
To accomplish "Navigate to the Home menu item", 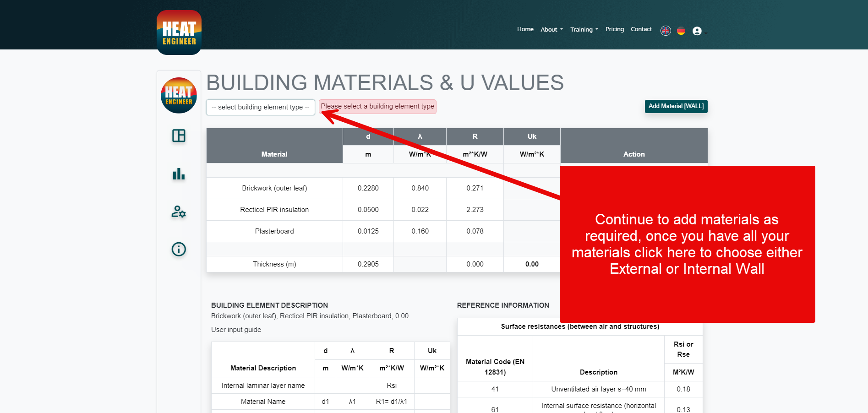I will (525, 29).
